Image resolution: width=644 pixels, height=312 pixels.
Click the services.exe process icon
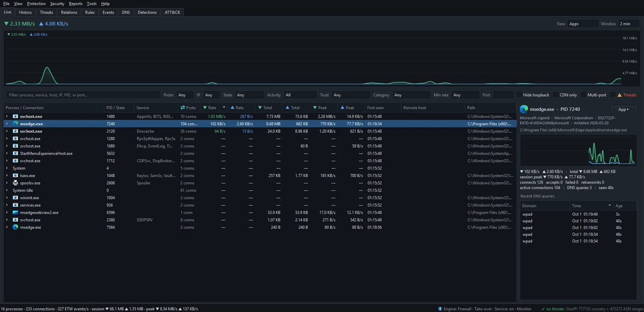pyautogui.click(x=15, y=205)
